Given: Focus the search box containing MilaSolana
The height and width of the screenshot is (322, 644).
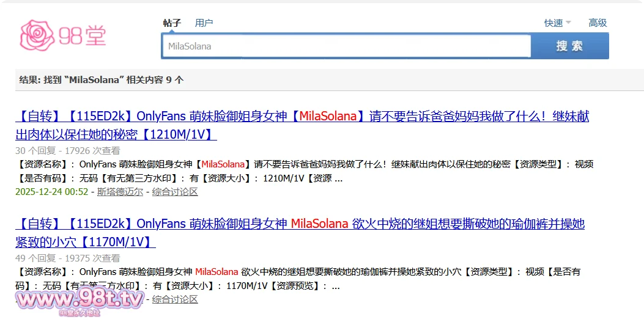Looking at the screenshot, I should click(x=346, y=46).
